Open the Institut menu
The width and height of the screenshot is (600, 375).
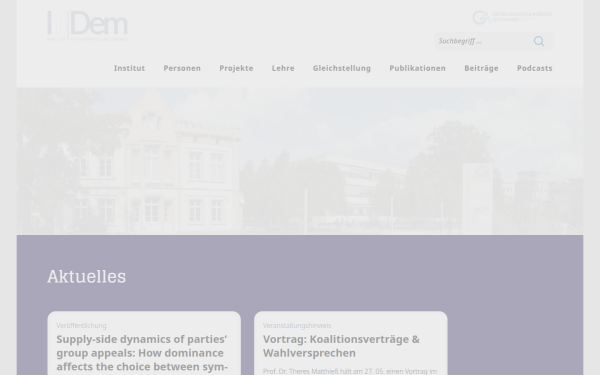(x=129, y=68)
